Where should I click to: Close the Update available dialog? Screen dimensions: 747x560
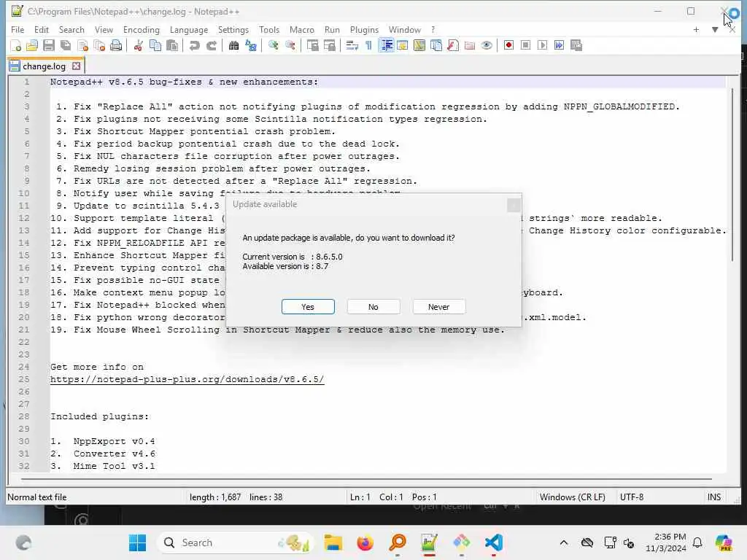pos(514,205)
